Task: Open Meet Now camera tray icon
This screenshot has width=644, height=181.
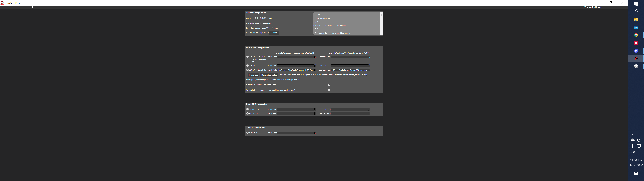Action: click(639, 140)
